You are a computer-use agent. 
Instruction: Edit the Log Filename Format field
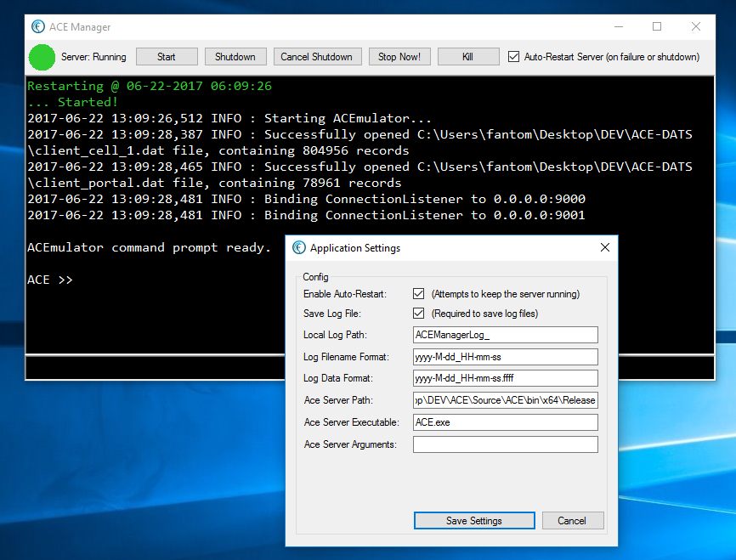click(505, 357)
